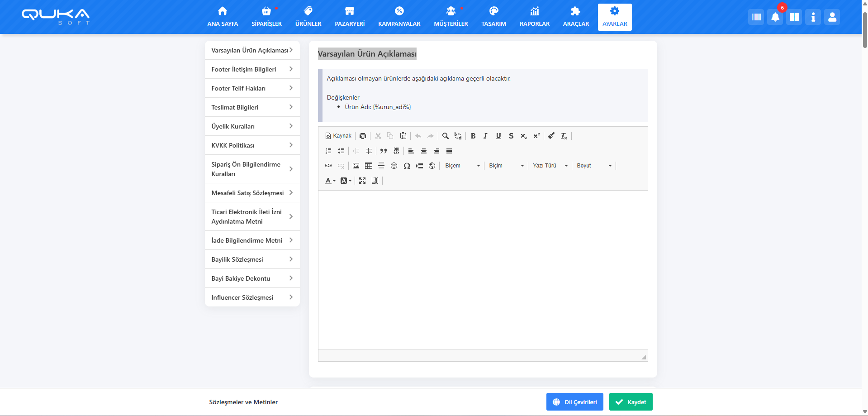Click the barcode icon in the header
Screen dimensions: 868x416
click(x=756, y=17)
